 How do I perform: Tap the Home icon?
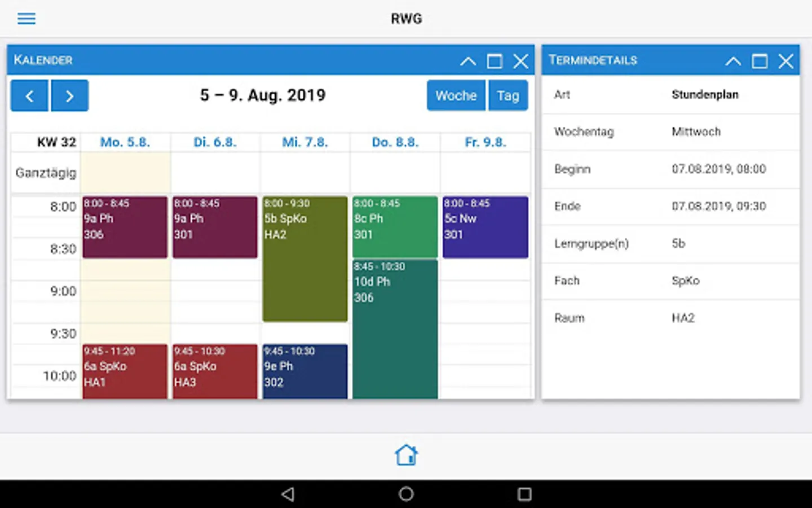point(406,455)
